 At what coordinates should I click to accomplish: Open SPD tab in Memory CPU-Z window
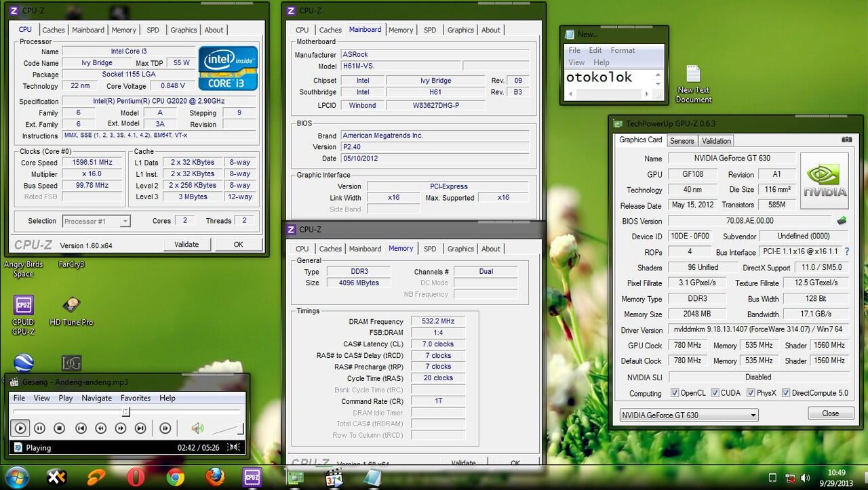click(x=430, y=249)
